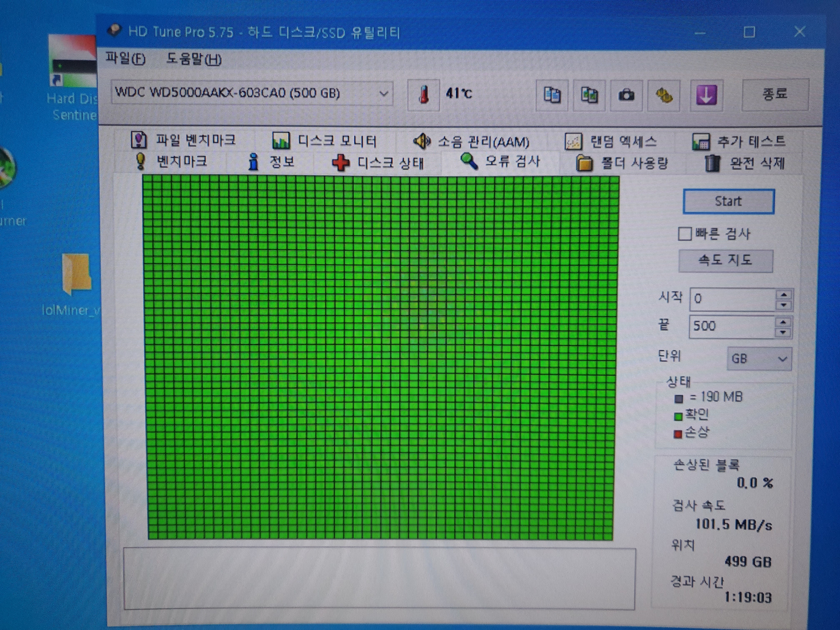Click the camera save screenshot icon
Image resolution: width=840 pixels, height=630 pixels.
click(x=626, y=95)
